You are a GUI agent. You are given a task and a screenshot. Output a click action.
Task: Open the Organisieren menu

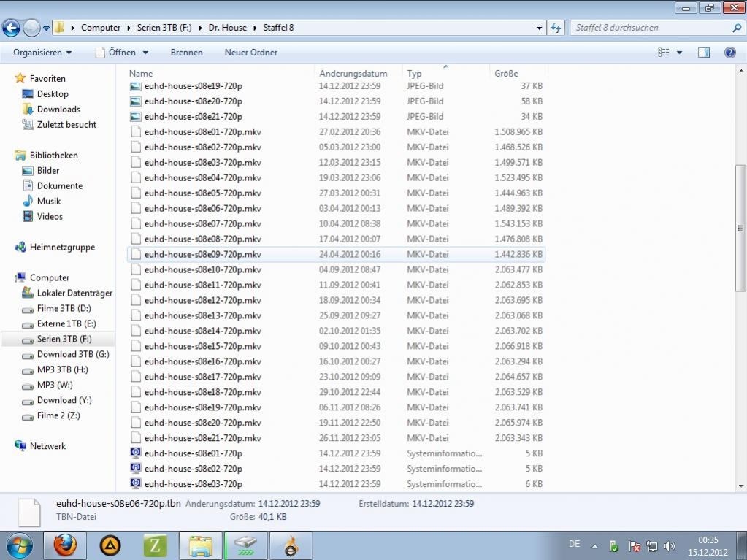coord(42,53)
